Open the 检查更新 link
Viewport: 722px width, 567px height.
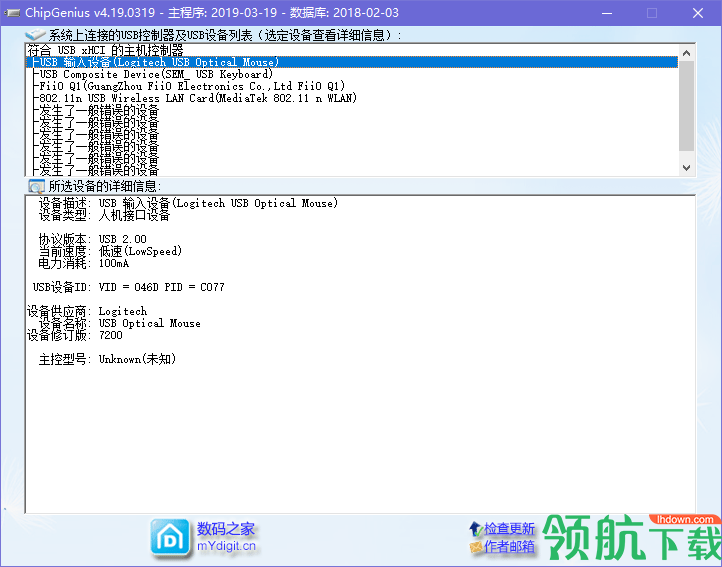509,529
